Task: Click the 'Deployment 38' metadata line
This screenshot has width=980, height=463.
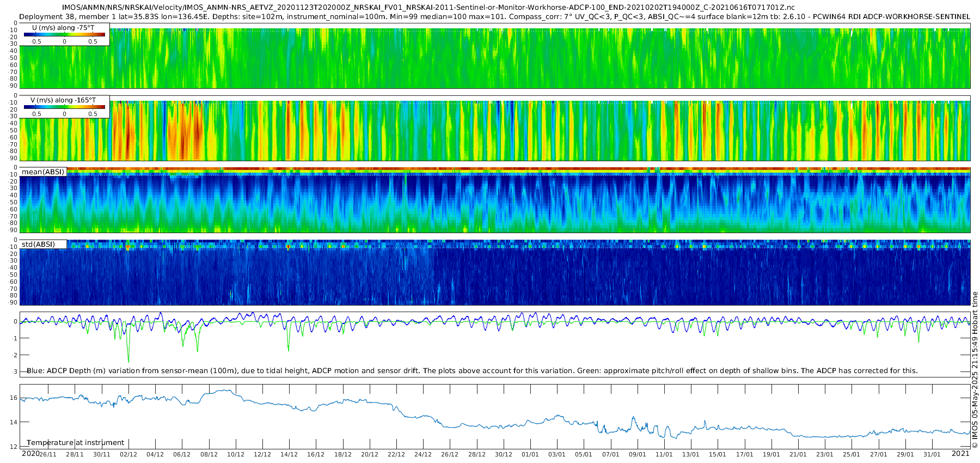Action: point(494,17)
